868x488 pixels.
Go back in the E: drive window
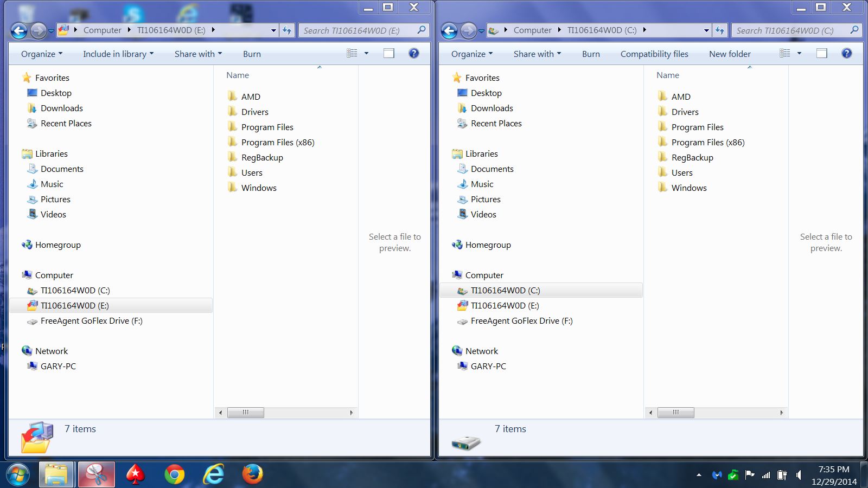[19, 31]
